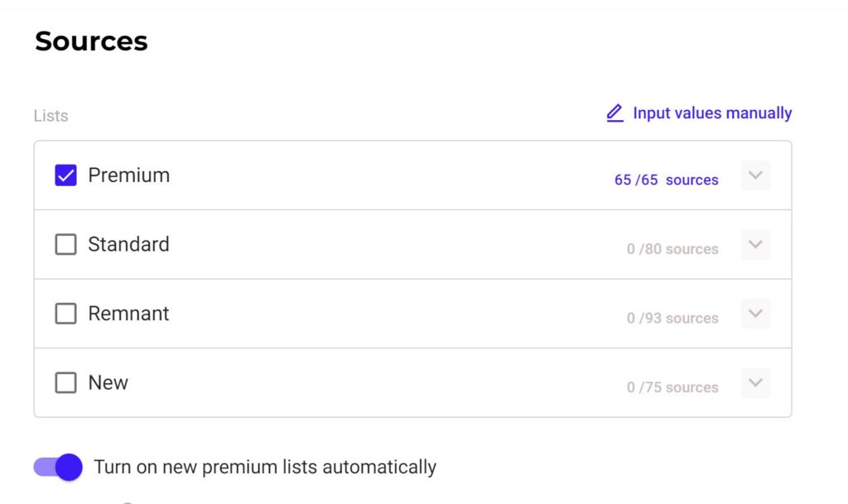This screenshot has width=848, height=504.
Task: Click the Turn on new premium lists text
Action: [265, 467]
